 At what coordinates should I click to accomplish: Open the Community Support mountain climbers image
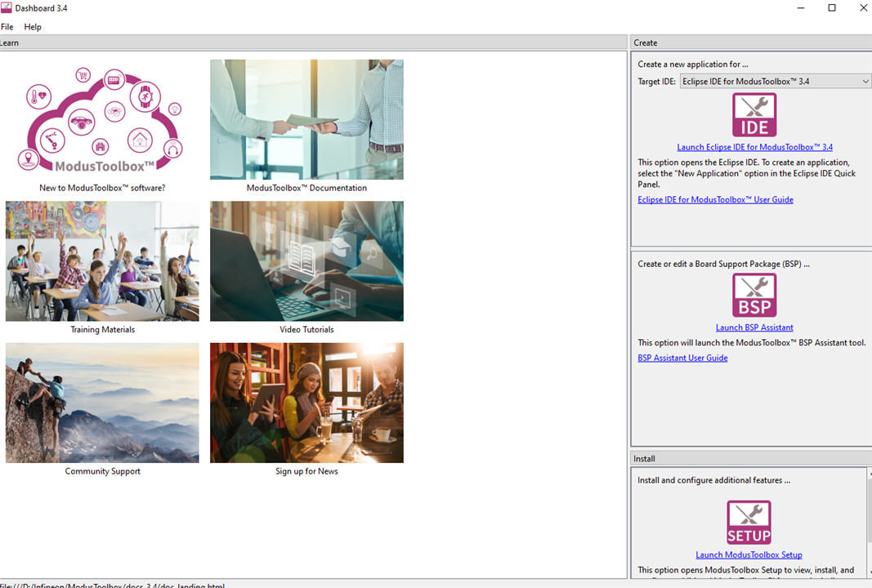[102, 403]
